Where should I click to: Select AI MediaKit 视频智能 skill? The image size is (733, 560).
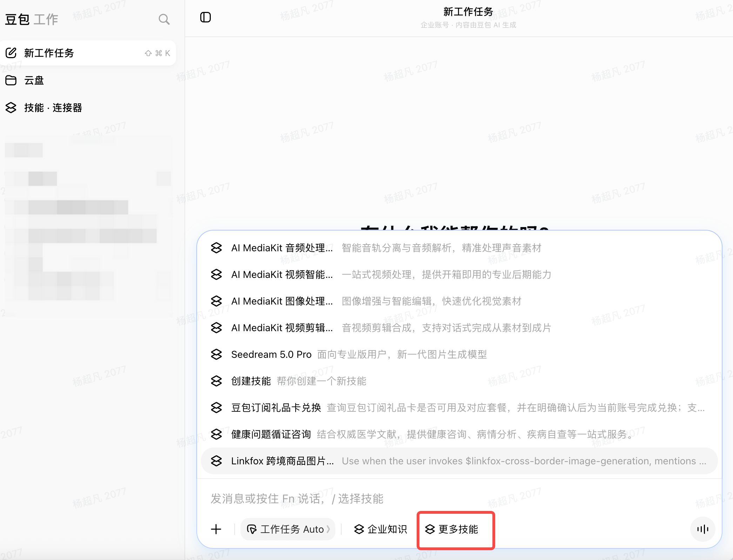[459, 274]
